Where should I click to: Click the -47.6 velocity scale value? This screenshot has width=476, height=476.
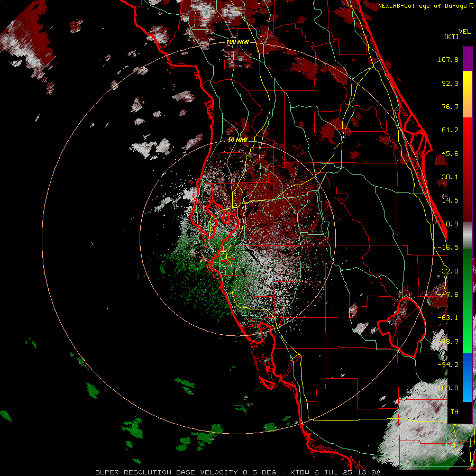click(x=448, y=295)
